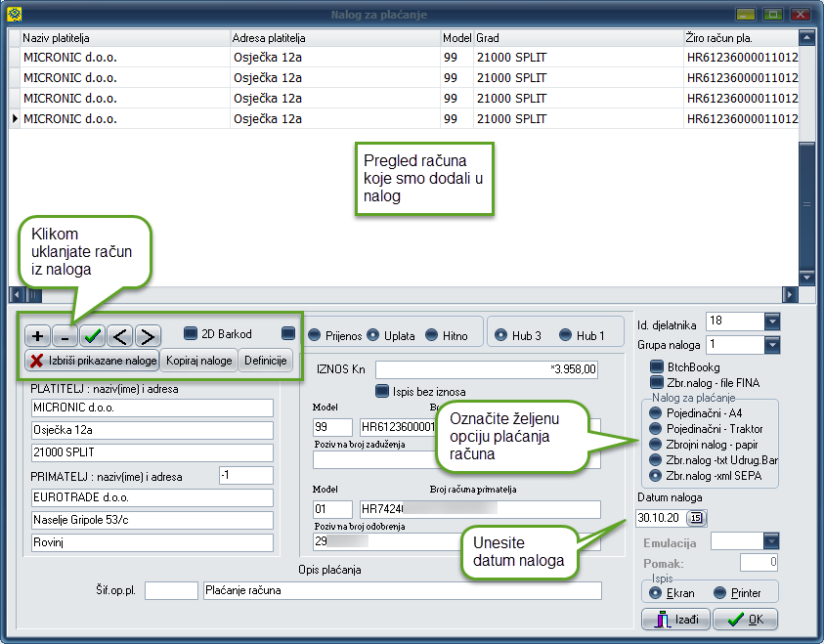
Task: Click the plus icon to add record
Action: pos(37,335)
